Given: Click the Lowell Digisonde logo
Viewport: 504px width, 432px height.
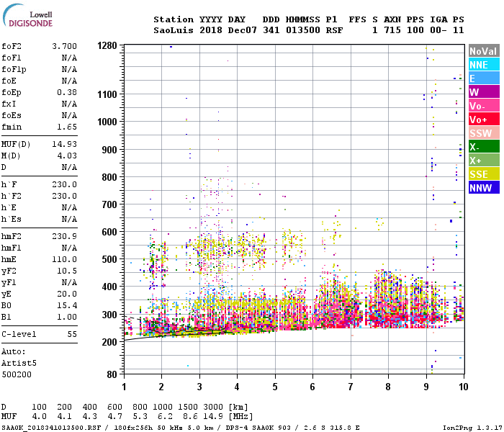Looking at the screenshot, I should 27,16.
